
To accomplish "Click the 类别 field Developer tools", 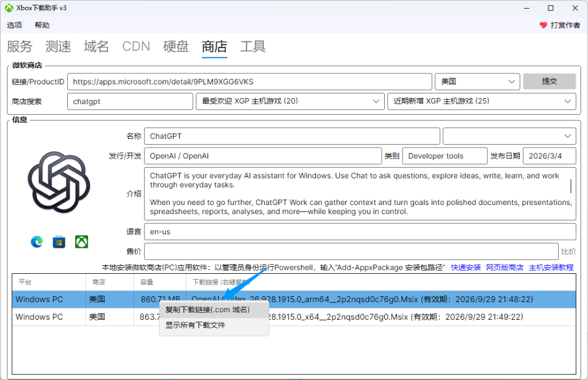I will tap(445, 156).
